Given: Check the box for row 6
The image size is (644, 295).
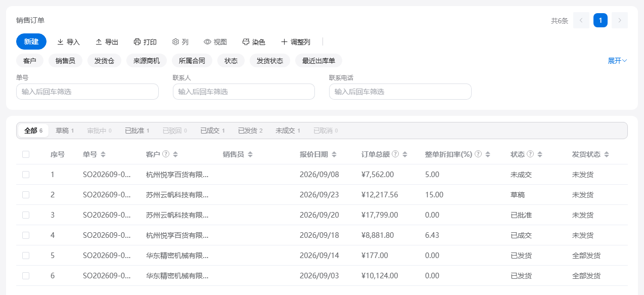Looking at the screenshot, I should [26, 276].
